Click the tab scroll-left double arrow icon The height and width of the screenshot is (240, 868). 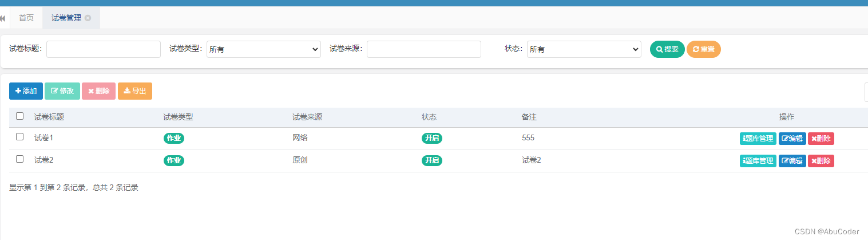(x=3, y=18)
